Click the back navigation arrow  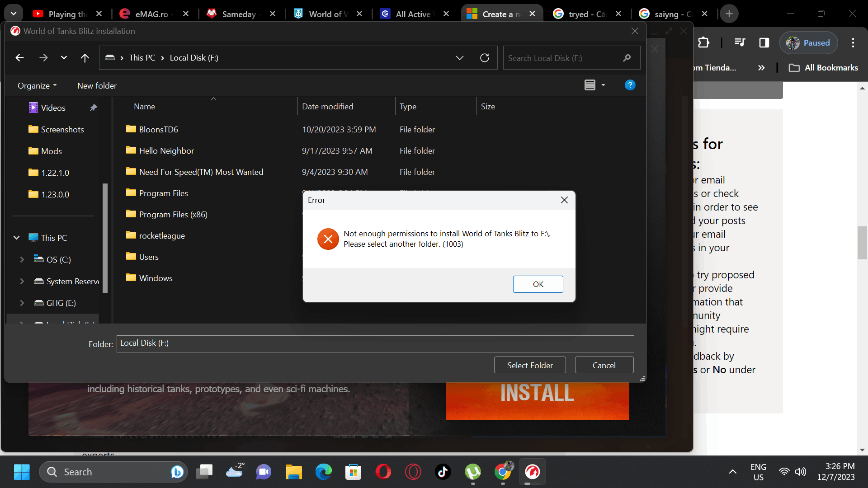19,58
